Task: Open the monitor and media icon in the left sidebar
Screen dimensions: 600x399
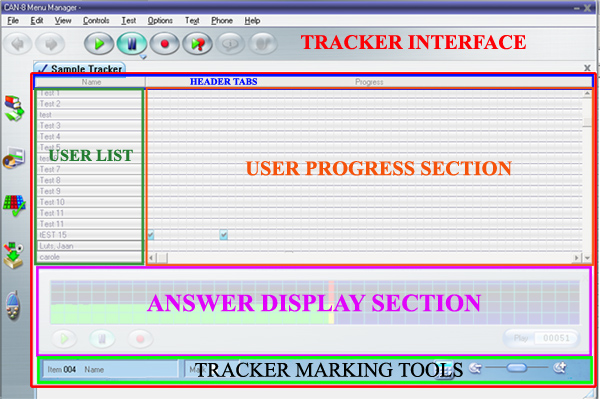Action: (14, 158)
